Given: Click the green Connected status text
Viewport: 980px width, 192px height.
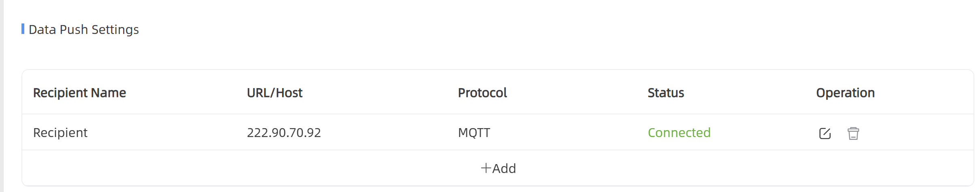Looking at the screenshot, I should (x=679, y=133).
